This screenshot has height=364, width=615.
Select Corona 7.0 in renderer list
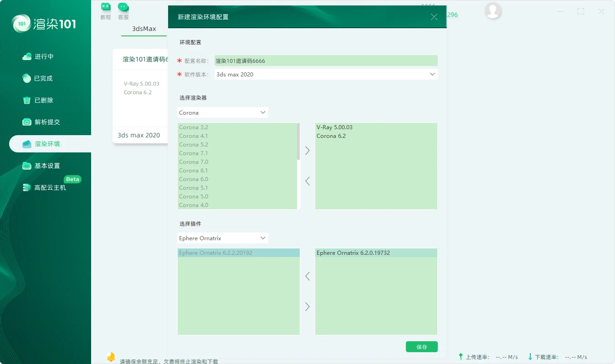pyautogui.click(x=237, y=162)
